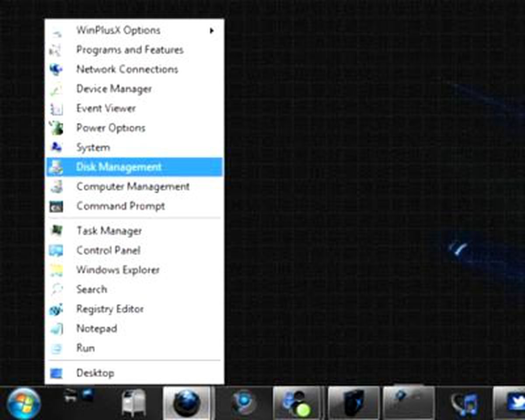The image size is (525, 420).
Task: Click the Device Manager icon
Action: tap(56, 89)
